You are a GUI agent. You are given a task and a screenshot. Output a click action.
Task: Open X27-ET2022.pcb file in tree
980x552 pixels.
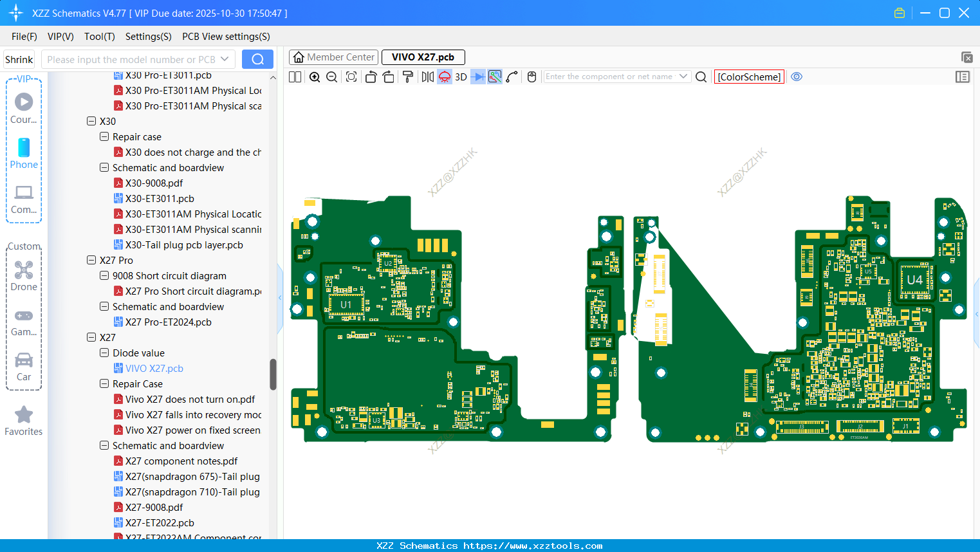[x=160, y=523]
